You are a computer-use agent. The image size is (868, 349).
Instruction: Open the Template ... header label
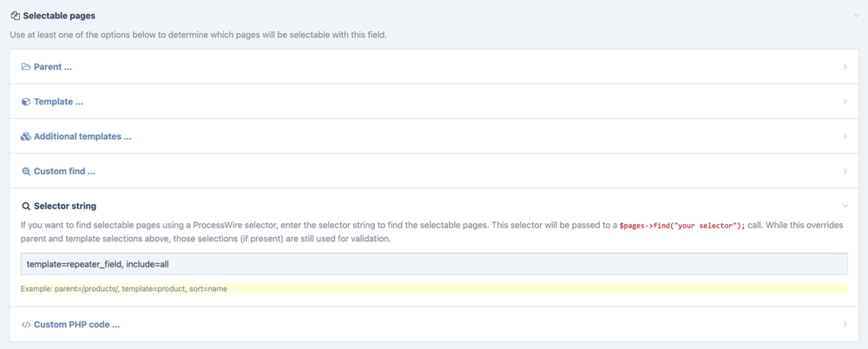[x=58, y=102]
